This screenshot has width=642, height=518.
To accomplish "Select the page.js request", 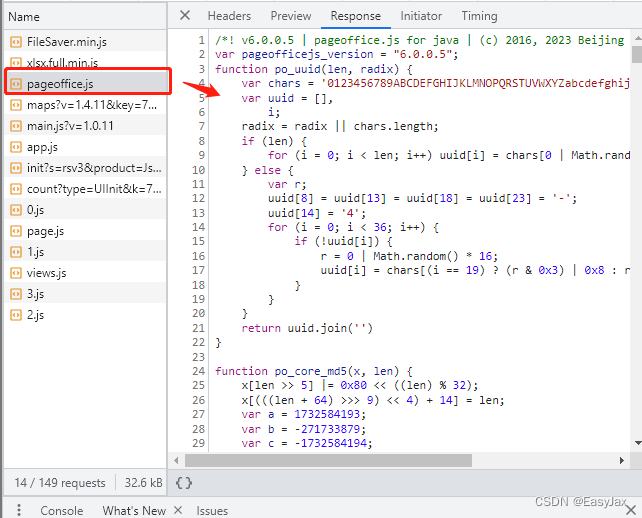I will [85, 231].
